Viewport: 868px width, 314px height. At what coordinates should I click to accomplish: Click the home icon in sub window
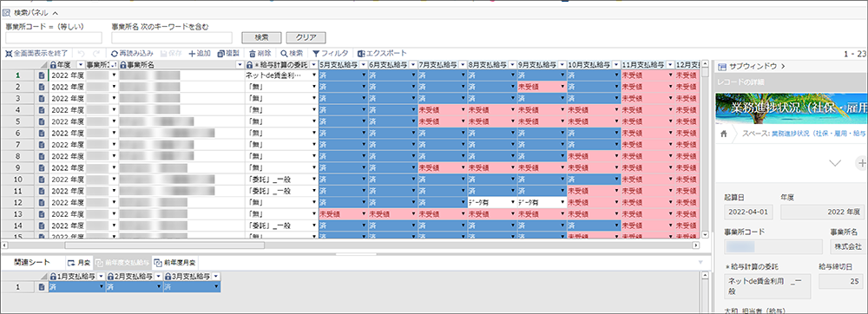tap(723, 134)
